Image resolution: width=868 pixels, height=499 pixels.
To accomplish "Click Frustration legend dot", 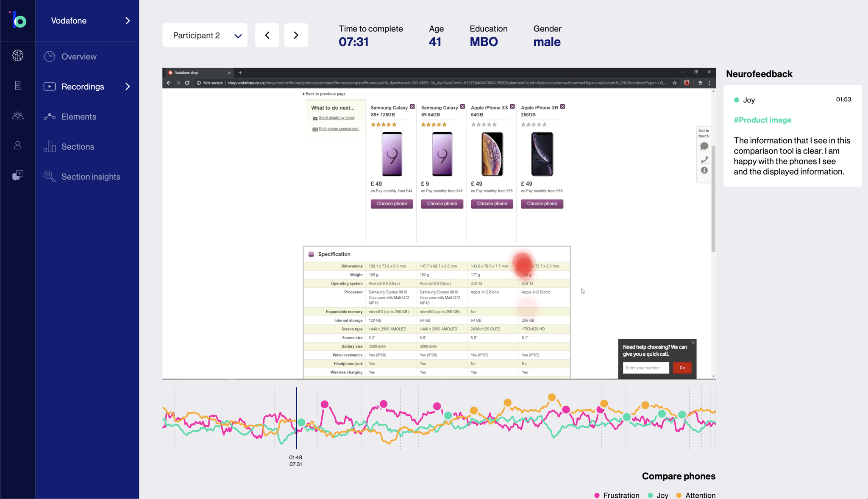I will [597, 495].
